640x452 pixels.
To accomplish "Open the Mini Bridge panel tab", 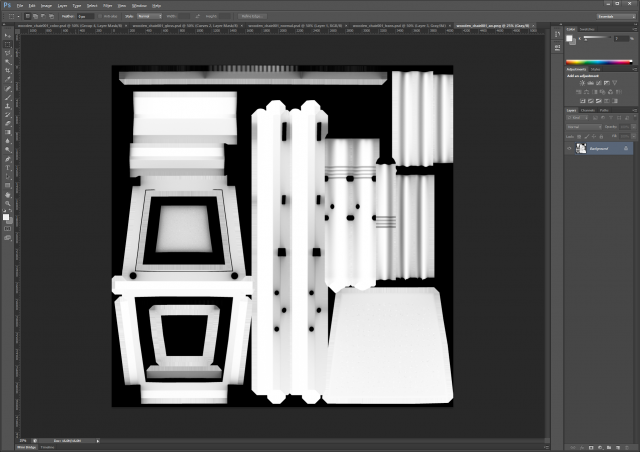I will pyautogui.click(x=27, y=448).
